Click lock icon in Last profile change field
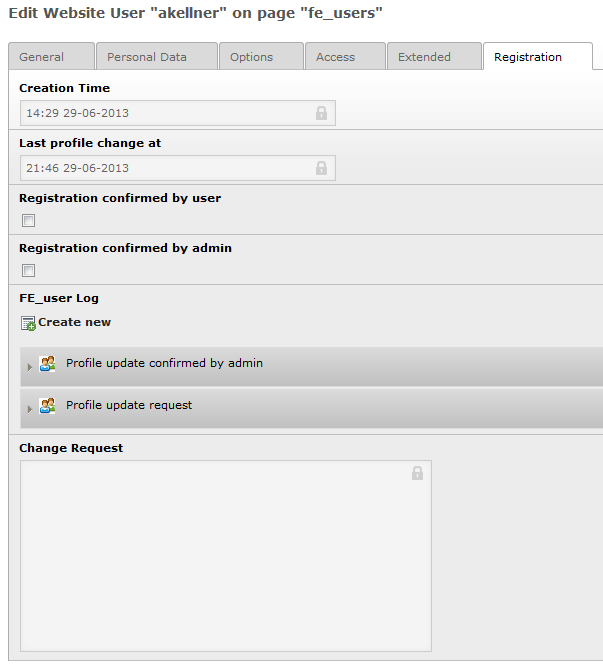This screenshot has width=603, height=664. click(x=321, y=168)
